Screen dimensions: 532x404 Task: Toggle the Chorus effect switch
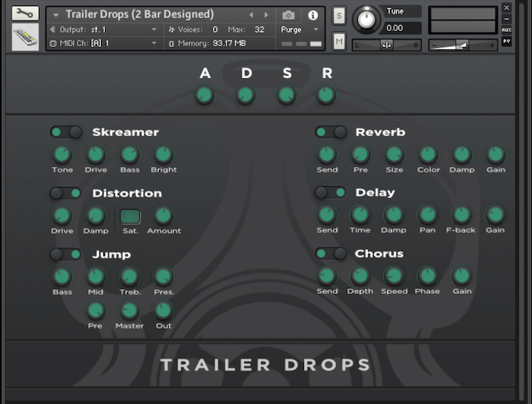(331, 253)
